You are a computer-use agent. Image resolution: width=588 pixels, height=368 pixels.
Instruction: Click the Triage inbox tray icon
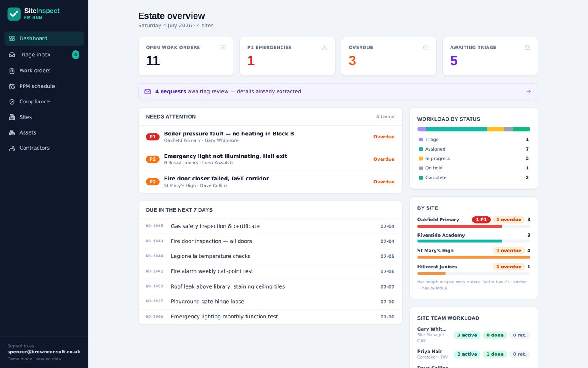[12, 55]
